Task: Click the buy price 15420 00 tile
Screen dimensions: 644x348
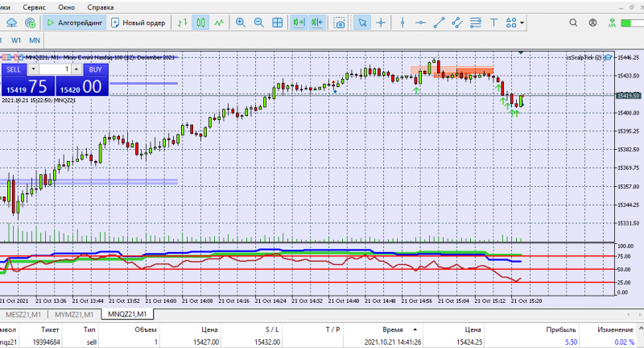Action: coord(82,86)
